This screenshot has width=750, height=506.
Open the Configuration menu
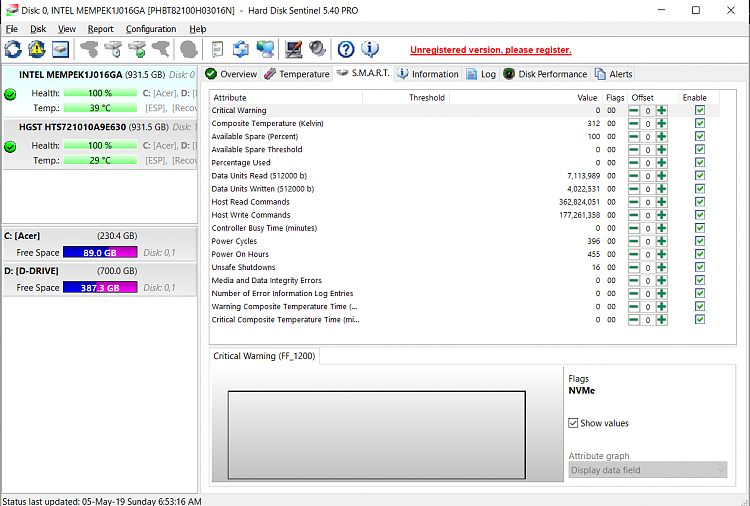151,29
